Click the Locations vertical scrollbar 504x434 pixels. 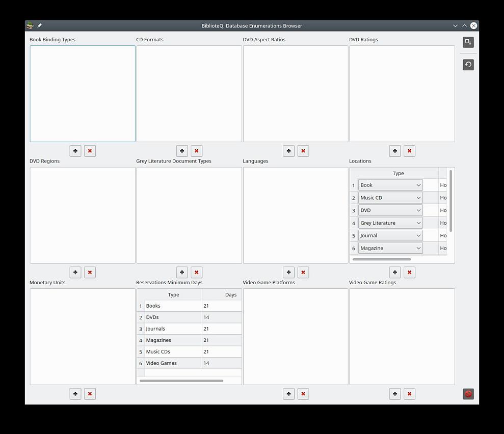tap(450, 201)
